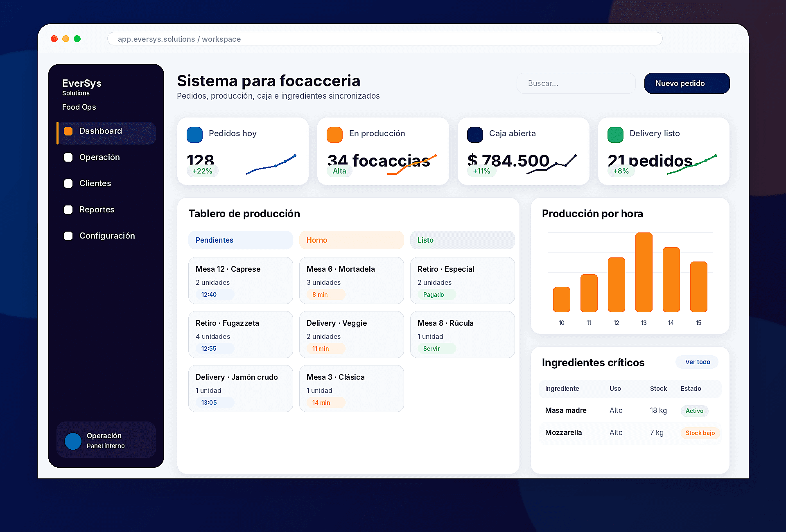Click the tallest bar at hour 13

pyautogui.click(x=644, y=272)
